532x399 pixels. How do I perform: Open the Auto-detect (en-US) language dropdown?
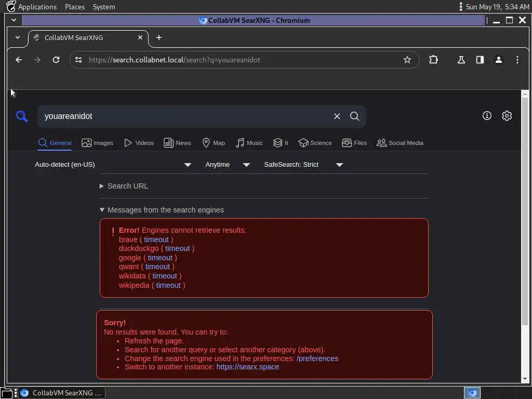point(113,165)
